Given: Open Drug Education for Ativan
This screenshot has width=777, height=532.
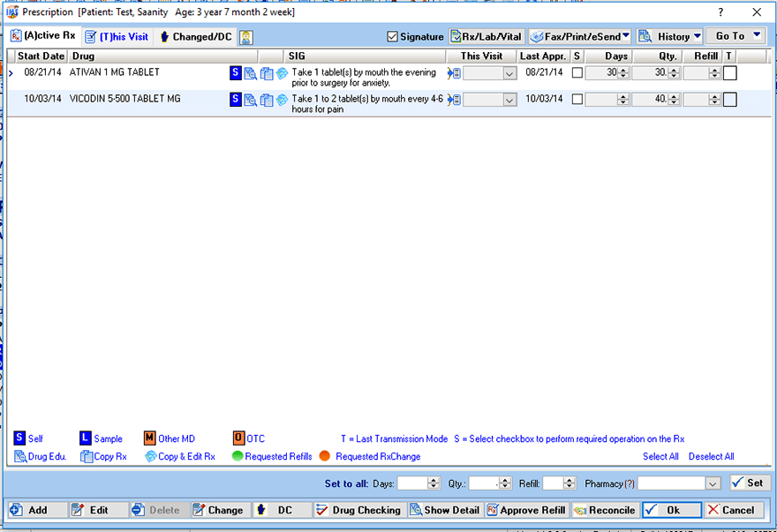Looking at the screenshot, I should [250, 73].
